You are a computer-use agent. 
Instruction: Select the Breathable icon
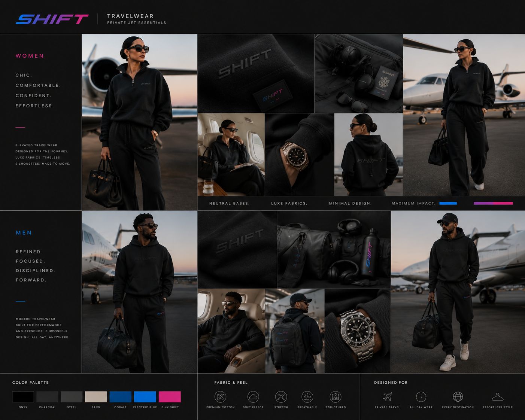[x=307, y=397]
